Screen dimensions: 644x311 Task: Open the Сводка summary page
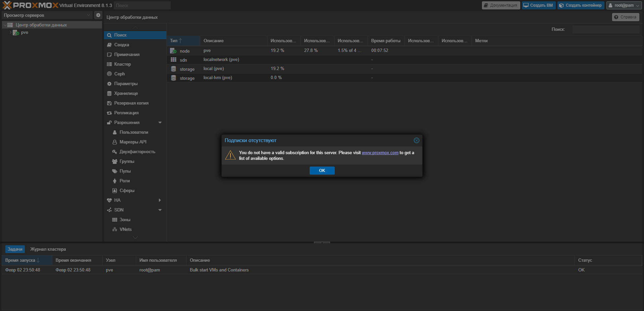(x=135, y=45)
